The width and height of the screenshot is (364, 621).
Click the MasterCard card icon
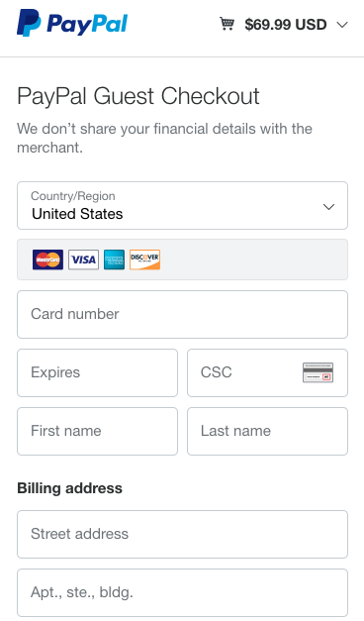47,259
